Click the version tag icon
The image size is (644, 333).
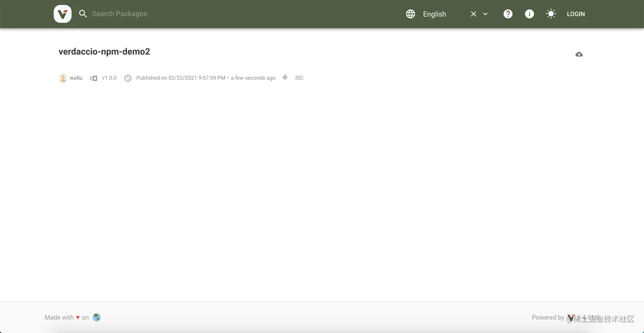tap(94, 78)
